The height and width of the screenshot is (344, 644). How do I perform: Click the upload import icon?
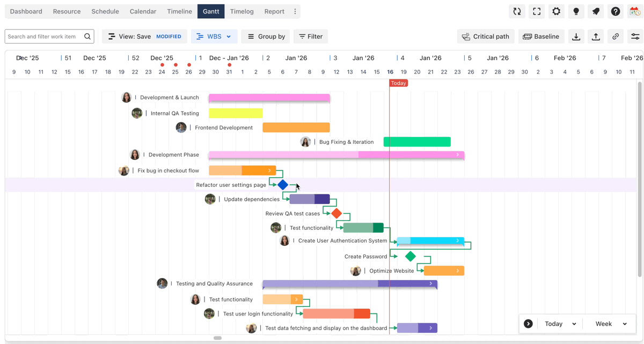(596, 36)
